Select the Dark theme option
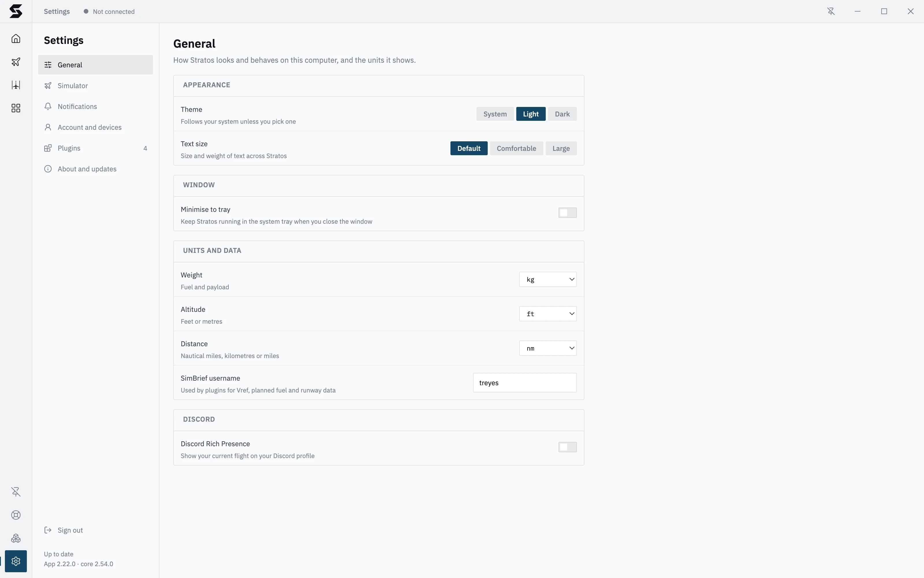The image size is (924, 578). [x=562, y=114]
